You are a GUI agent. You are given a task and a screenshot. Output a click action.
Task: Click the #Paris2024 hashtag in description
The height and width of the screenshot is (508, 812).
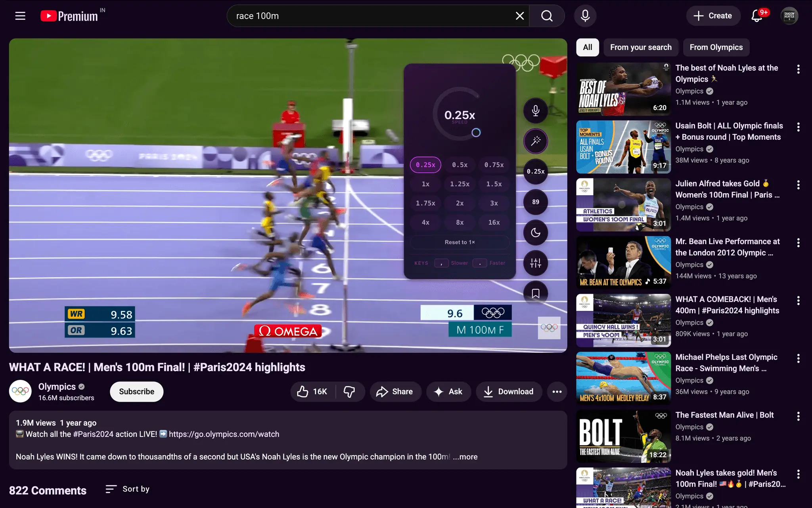click(x=93, y=434)
